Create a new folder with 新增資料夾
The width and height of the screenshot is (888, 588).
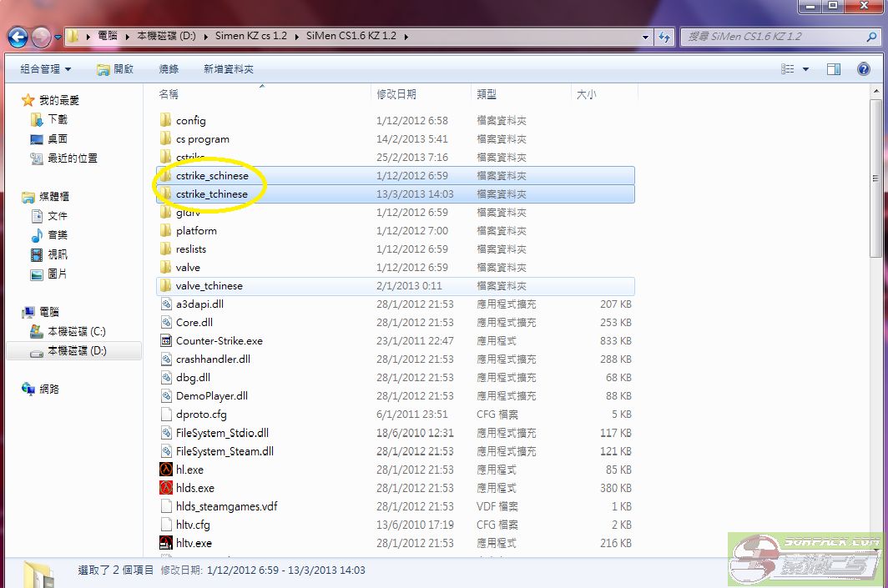click(228, 69)
